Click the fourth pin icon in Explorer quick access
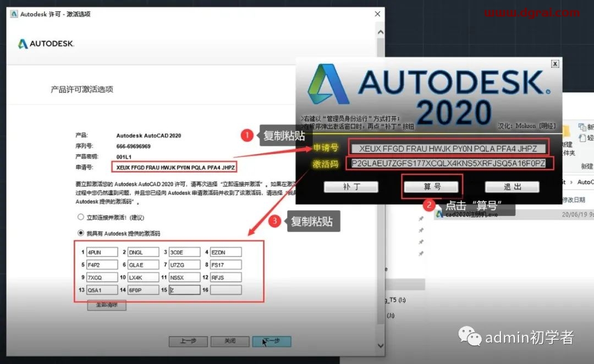 [421, 253]
